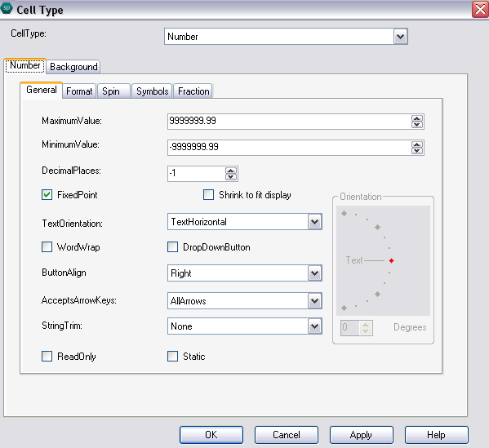Check the DropDownButton checkbox
This screenshot has height=448, width=489.
coord(172,247)
